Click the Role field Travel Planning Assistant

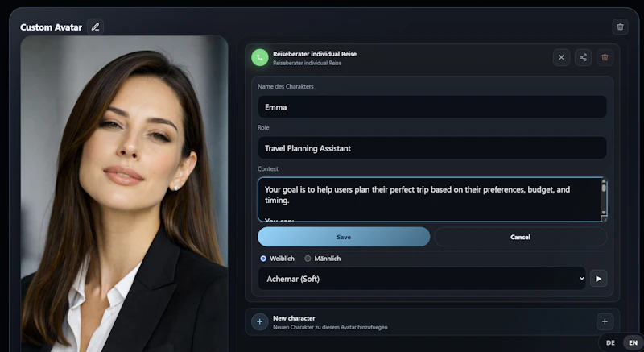(x=432, y=148)
